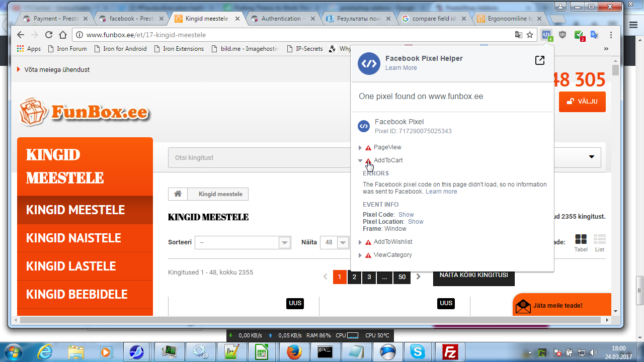This screenshot has height=362, width=644.
Task: Select KINGID NAISTELE in the sidebar
Action: (85, 238)
